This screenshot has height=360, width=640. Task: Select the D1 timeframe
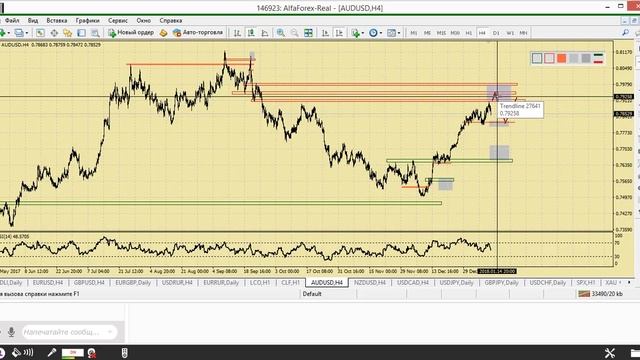click(x=496, y=33)
